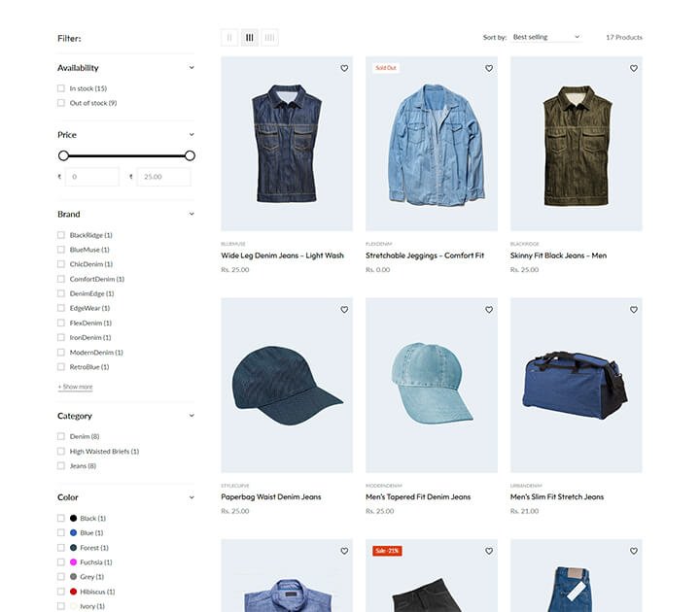The height and width of the screenshot is (612, 700).
Task: Add Men's Slim Fit Stretch Jeans to wishlist
Action: [x=634, y=310]
